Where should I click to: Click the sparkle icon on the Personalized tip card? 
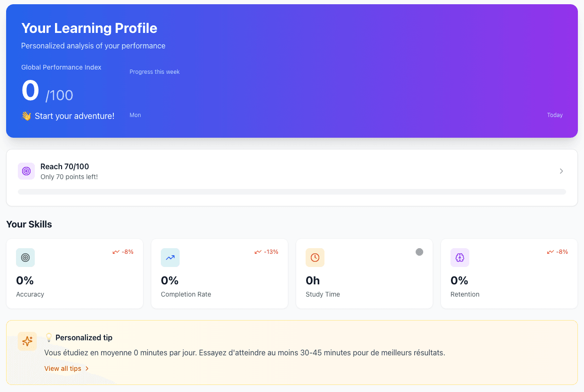click(x=27, y=341)
